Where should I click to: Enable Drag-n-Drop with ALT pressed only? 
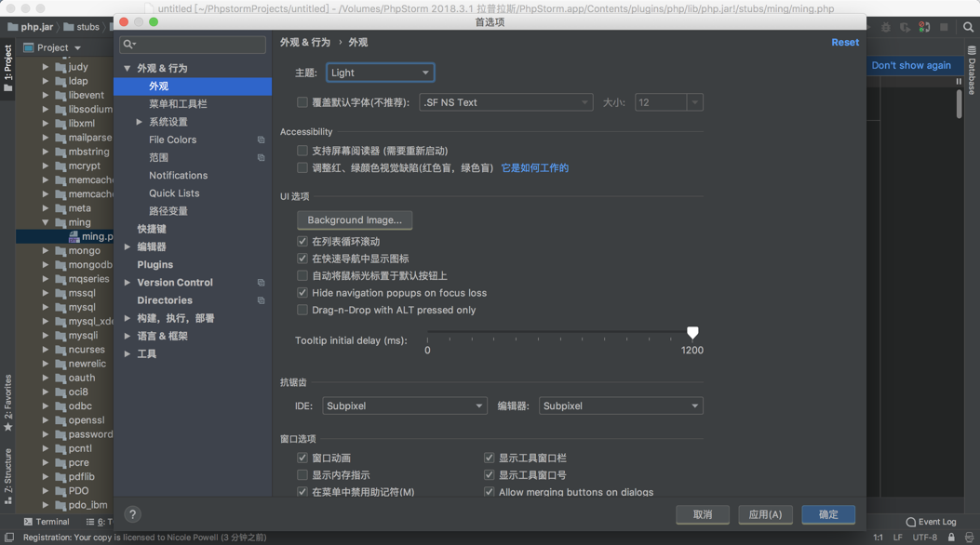[302, 311]
